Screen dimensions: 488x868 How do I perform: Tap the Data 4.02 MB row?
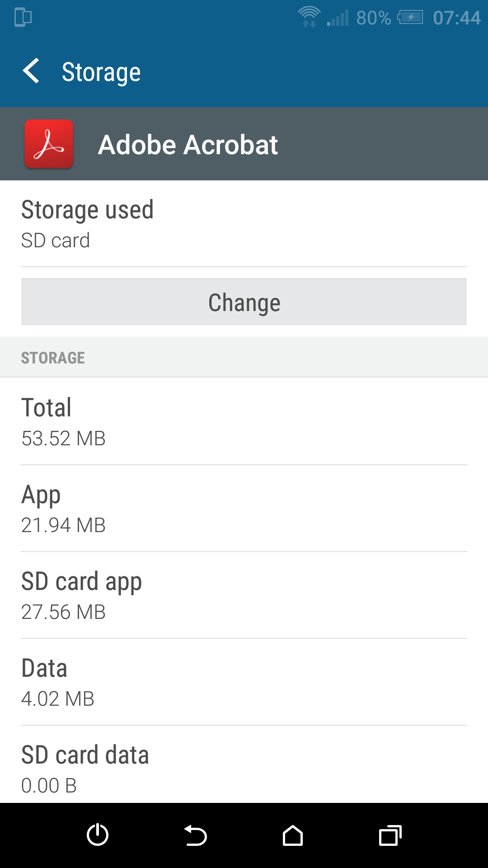pyautogui.click(x=244, y=682)
